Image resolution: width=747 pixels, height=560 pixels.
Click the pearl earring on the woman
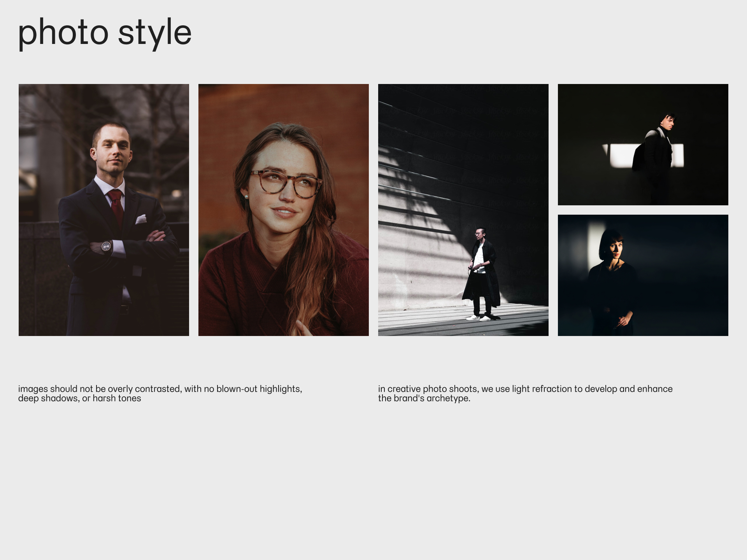246,197
